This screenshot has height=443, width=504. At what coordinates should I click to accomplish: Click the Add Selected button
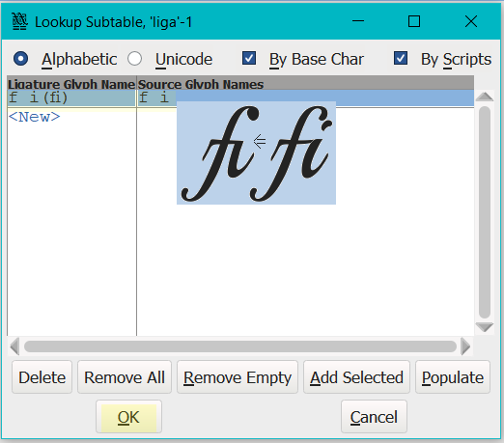356,377
